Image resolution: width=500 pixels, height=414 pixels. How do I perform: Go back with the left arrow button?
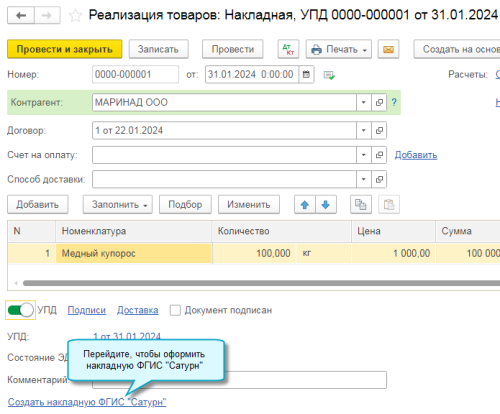coord(21,15)
